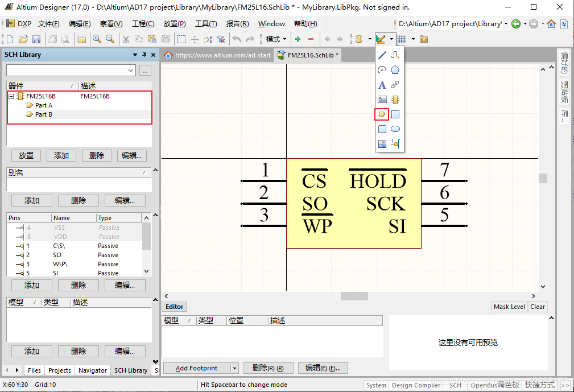Click the 放置 button under component list
This screenshot has height=392, width=574.
click(x=26, y=155)
